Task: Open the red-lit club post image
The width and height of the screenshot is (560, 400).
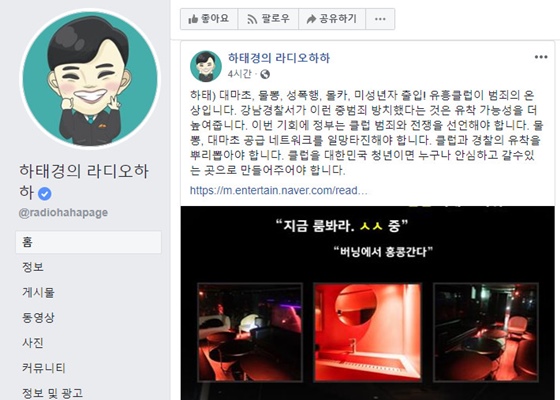Action: tap(368, 303)
